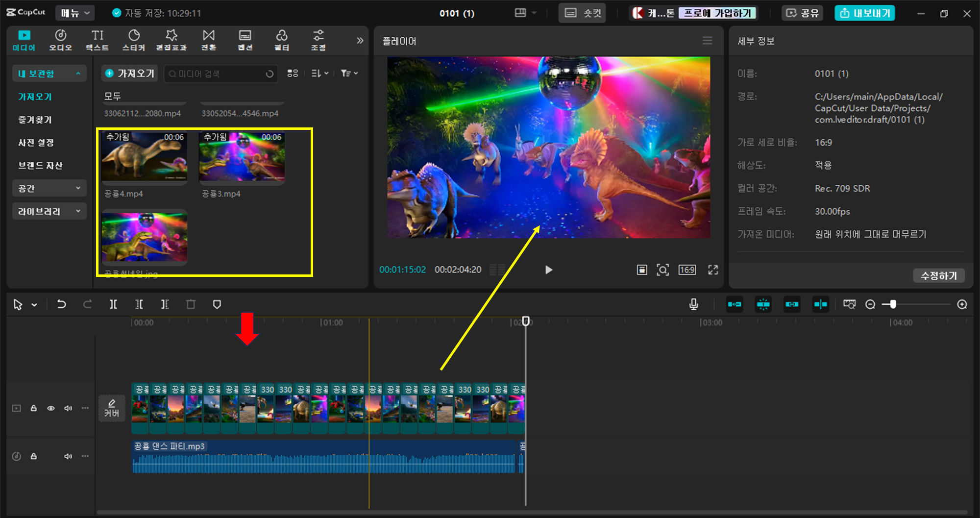
Task: Add a marker with the shield icon
Action: [x=217, y=304]
